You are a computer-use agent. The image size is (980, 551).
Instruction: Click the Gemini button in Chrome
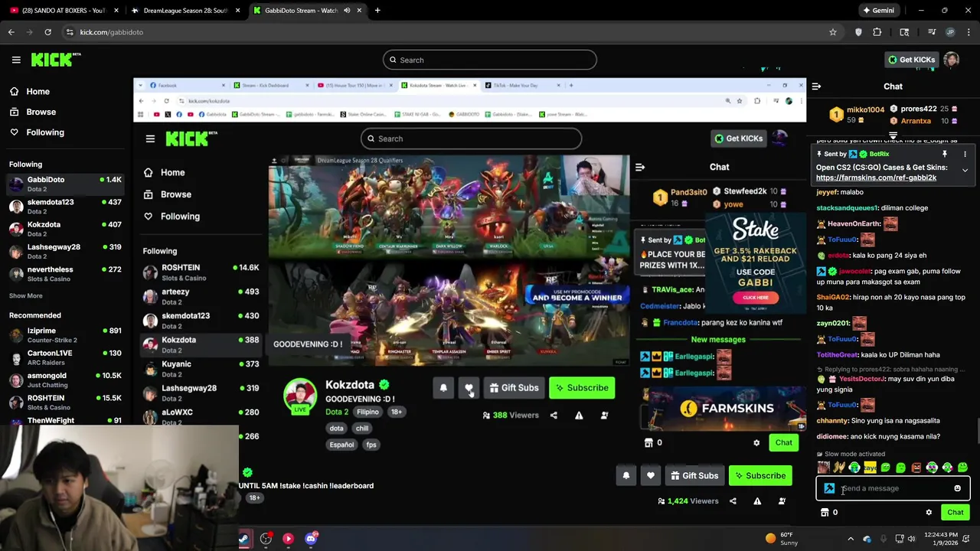[x=878, y=11]
